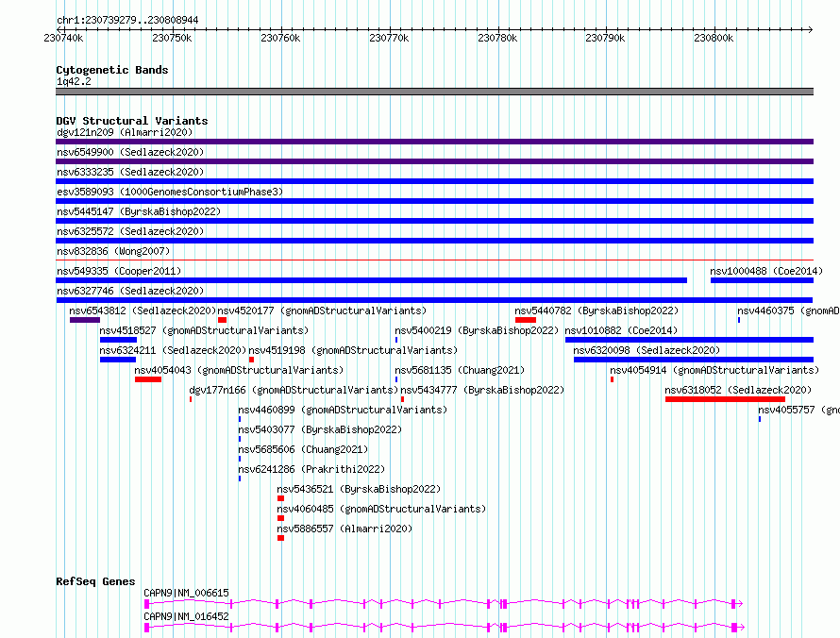Click the nsv5685606 (Chuang2021) label
The width and height of the screenshot is (840, 638).
(303, 449)
